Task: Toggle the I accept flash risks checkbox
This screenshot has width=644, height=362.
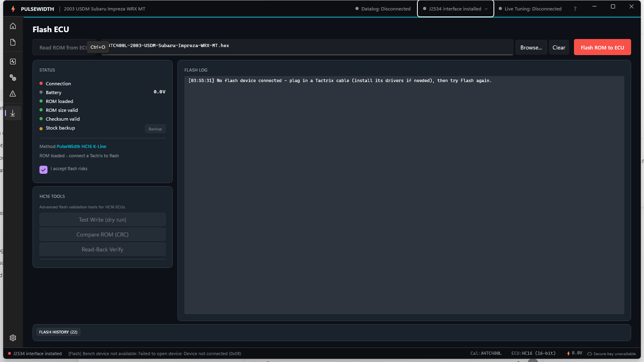Action: point(43,170)
